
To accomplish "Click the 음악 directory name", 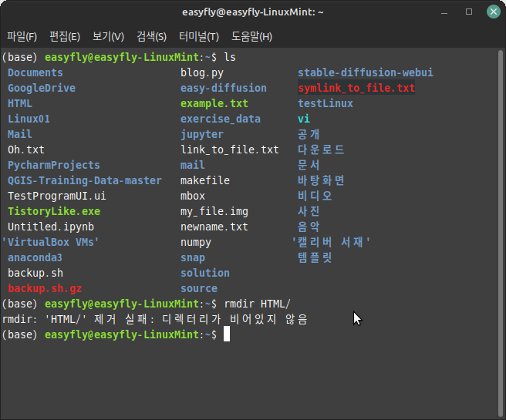I will tap(309, 227).
